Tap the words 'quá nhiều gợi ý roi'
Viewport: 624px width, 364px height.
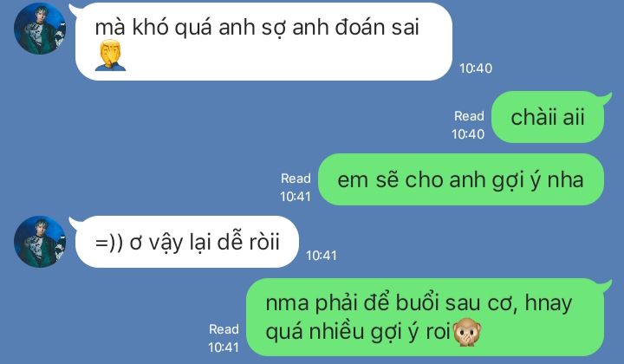pos(358,332)
